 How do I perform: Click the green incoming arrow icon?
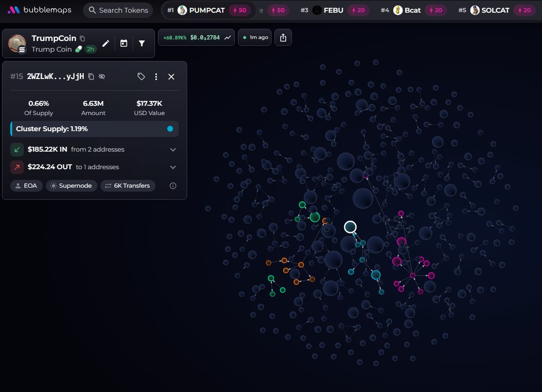point(17,150)
